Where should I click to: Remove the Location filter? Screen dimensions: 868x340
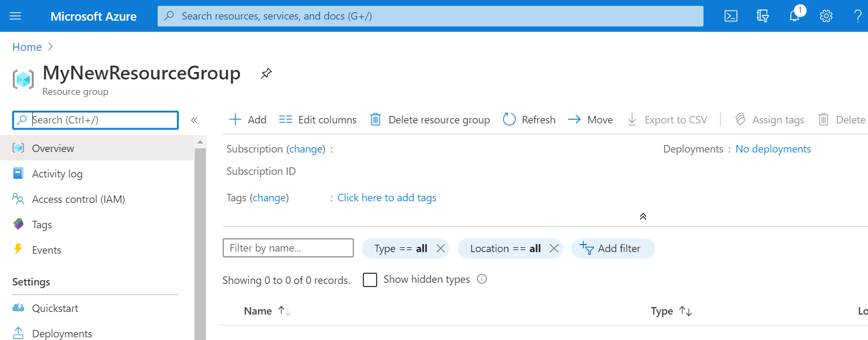point(554,248)
